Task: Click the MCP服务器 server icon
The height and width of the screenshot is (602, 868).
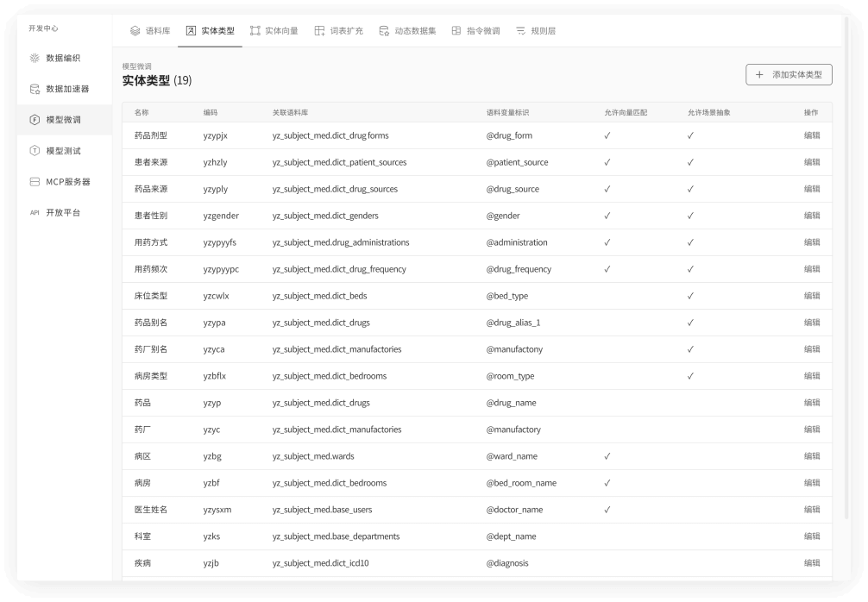Action: coord(35,182)
